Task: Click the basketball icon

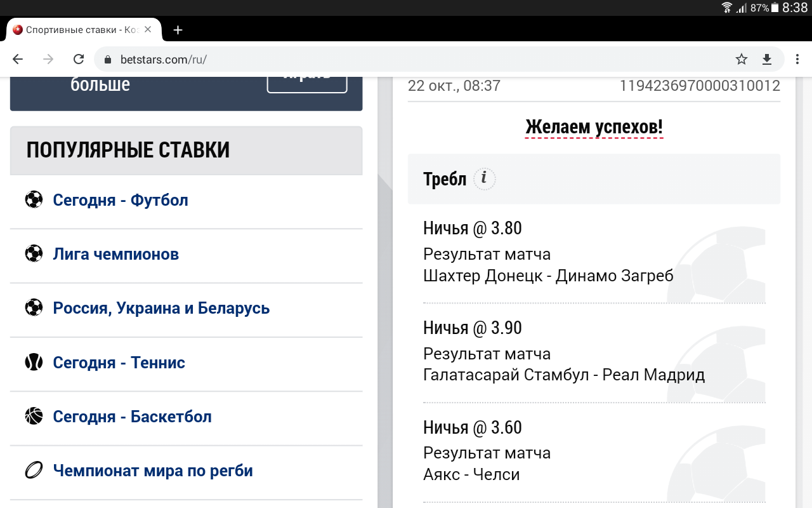Action: [34, 417]
